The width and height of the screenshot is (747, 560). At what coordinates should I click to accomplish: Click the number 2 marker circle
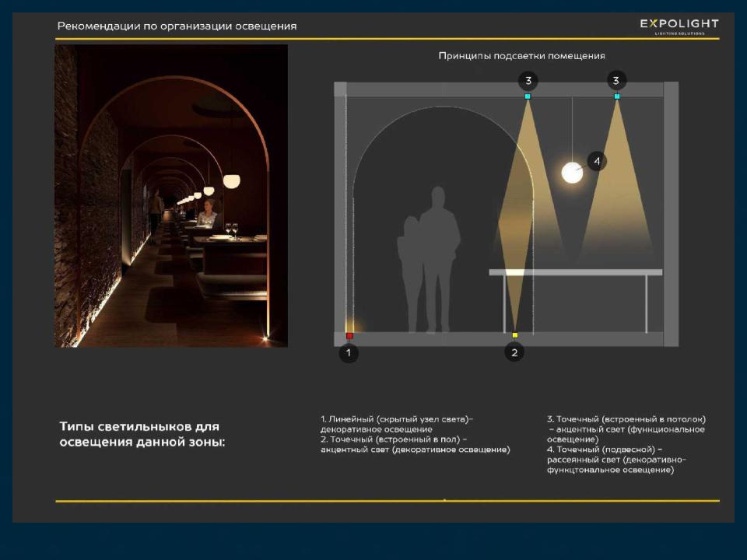(514, 352)
